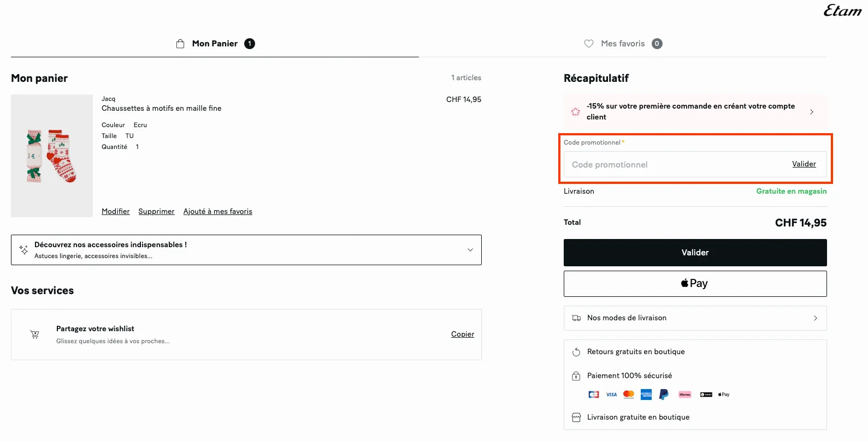Image resolution: width=868 pixels, height=442 pixels.
Task: Switch to the Mes favoris tab
Action: coord(623,44)
